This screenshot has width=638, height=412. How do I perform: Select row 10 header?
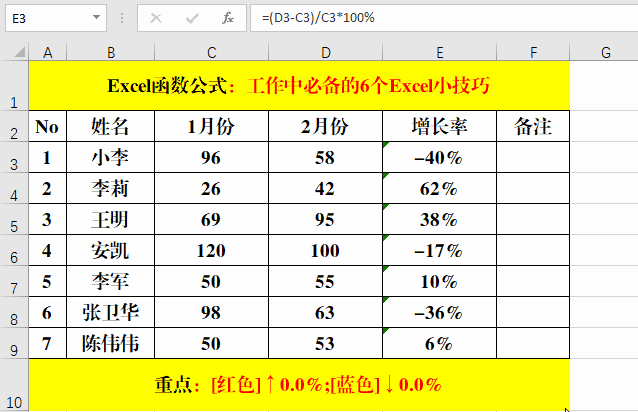14,385
